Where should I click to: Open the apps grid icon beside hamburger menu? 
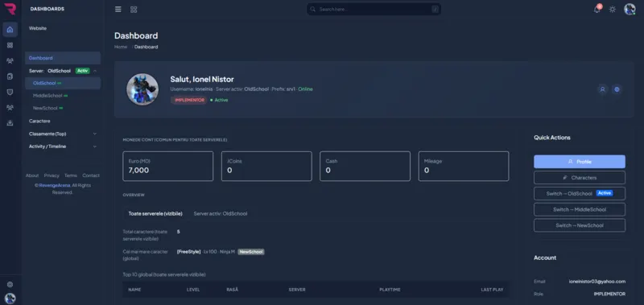134,10
